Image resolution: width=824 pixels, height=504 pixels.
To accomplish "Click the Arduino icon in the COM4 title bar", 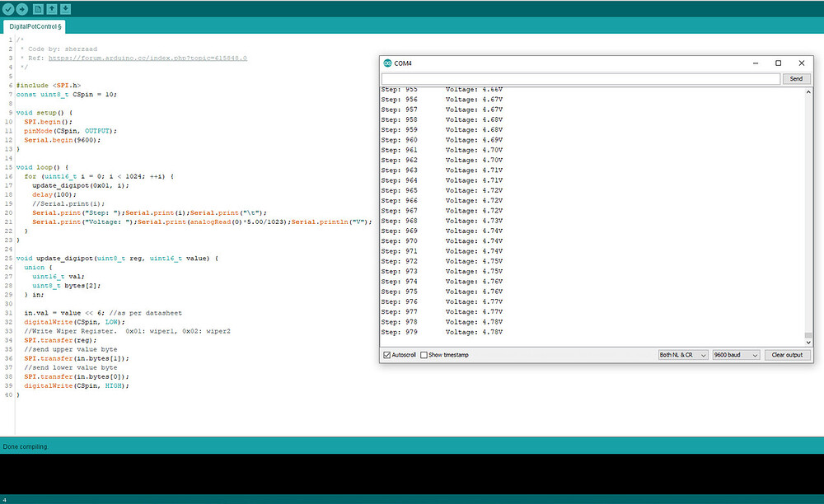I will tap(386, 63).
